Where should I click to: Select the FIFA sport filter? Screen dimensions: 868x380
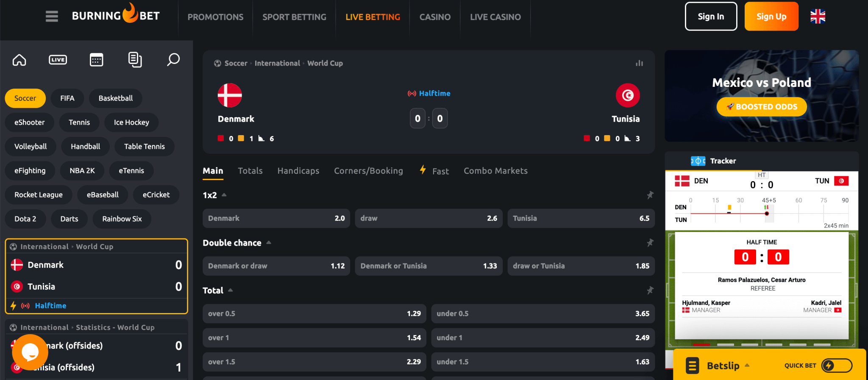(x=67, y=98)
